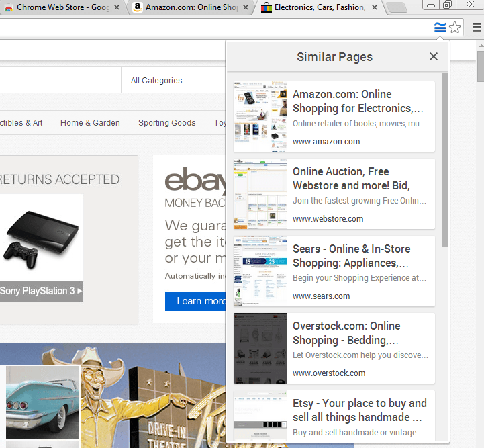Close the Similar Pages popup

434,56
